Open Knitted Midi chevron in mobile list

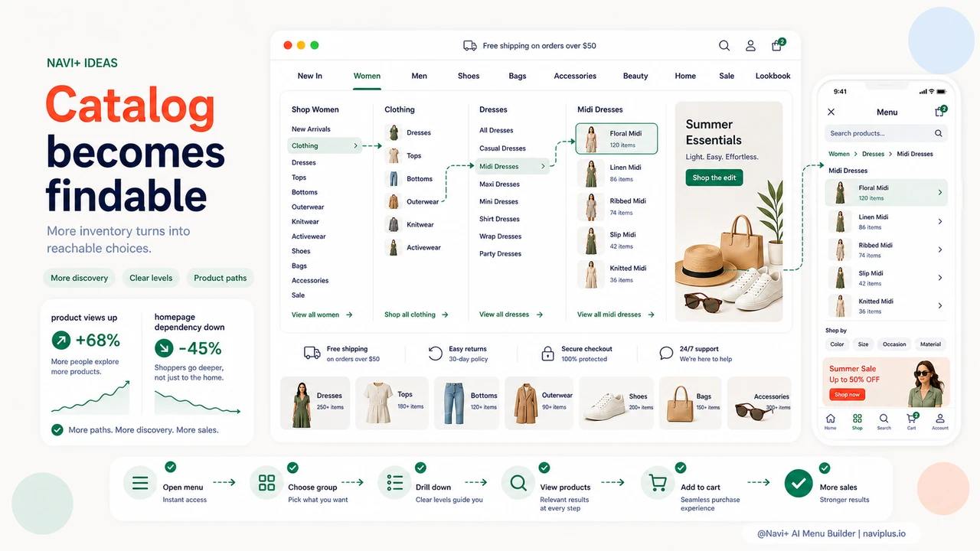[940, 306]
